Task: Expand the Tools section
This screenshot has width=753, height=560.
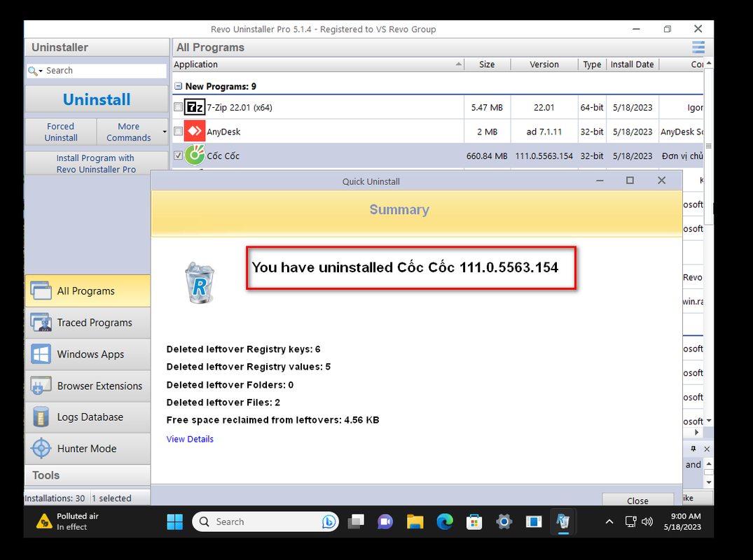Action: click(x=88, y=475)
